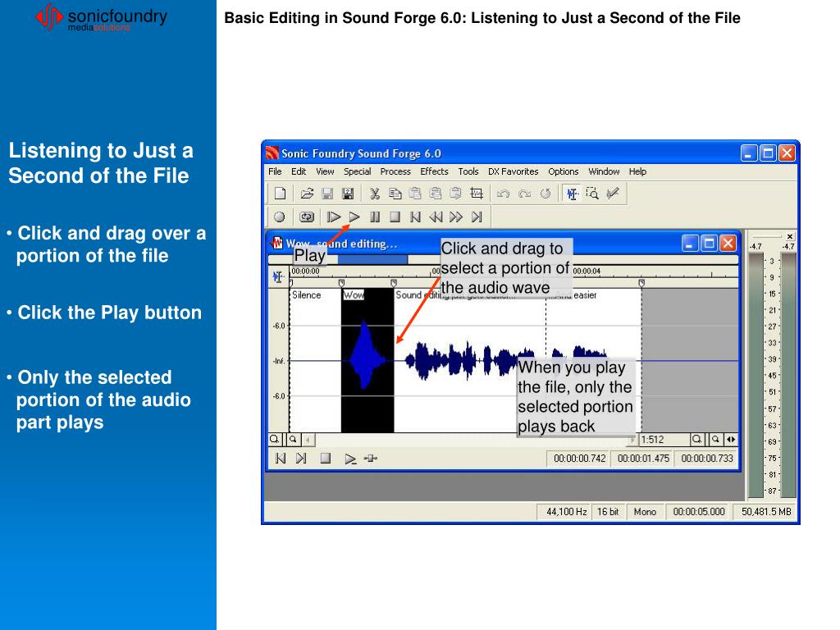840x630 pixels.
Task: Click the Repeat last action icon
Action: pyautogui.click(x=546, y=194)
